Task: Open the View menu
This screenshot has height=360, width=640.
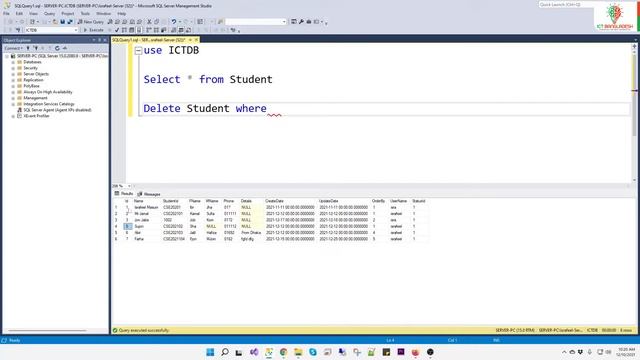Action: [33, 13]
